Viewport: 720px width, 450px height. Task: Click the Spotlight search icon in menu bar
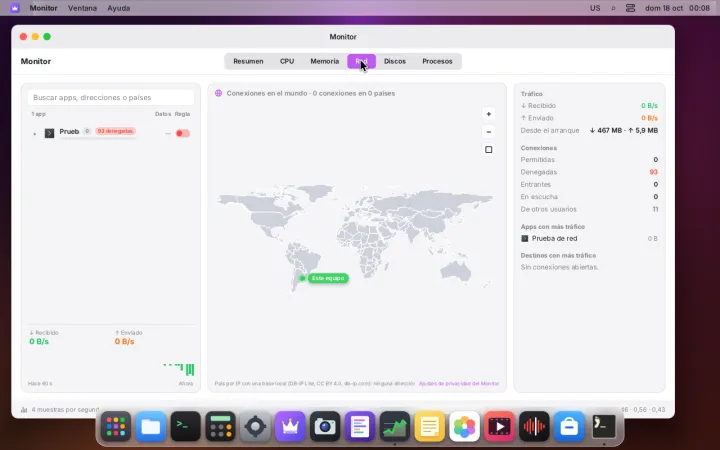[x=613, y=8]
